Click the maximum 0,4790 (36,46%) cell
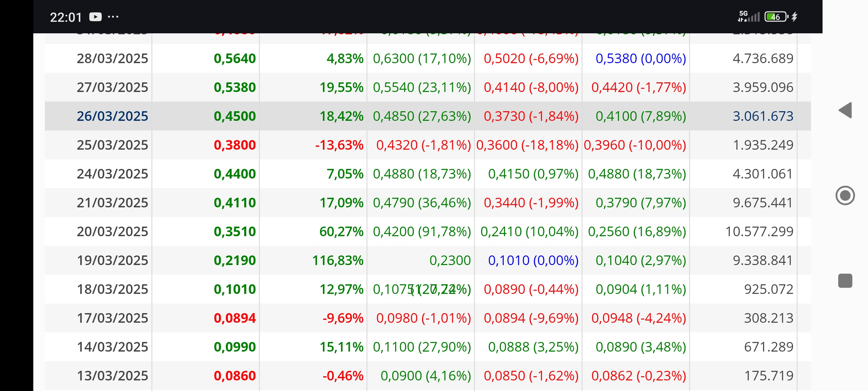 click(x=422, y=203)
